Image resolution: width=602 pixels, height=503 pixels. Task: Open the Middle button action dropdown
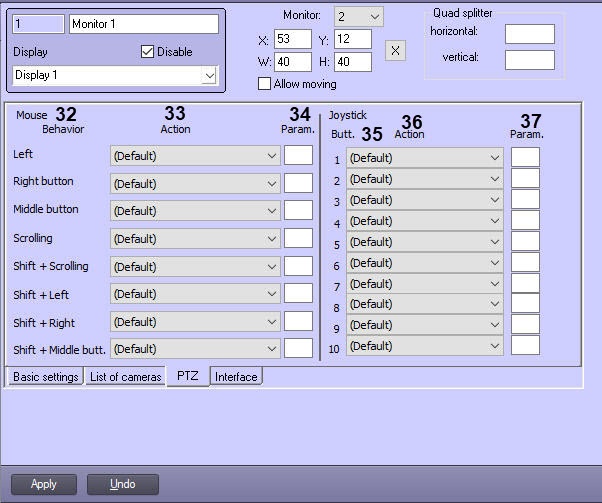pyautogui.click(x=195, y=211)
